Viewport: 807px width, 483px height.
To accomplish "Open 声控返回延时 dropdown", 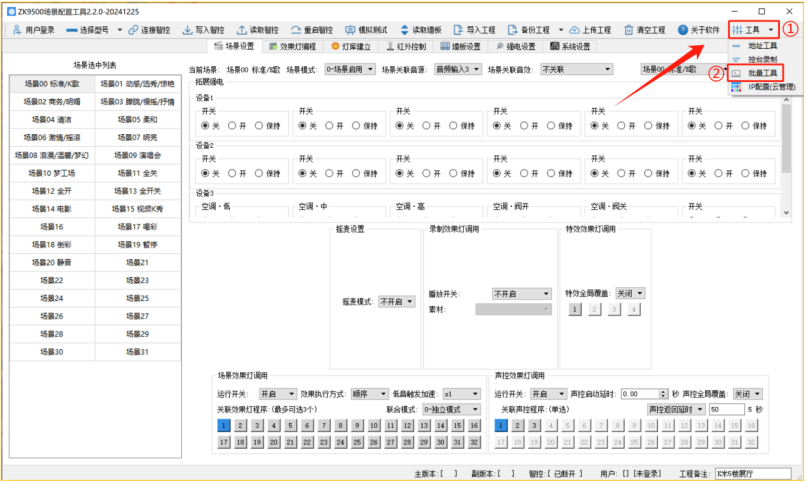I will 676,409.
